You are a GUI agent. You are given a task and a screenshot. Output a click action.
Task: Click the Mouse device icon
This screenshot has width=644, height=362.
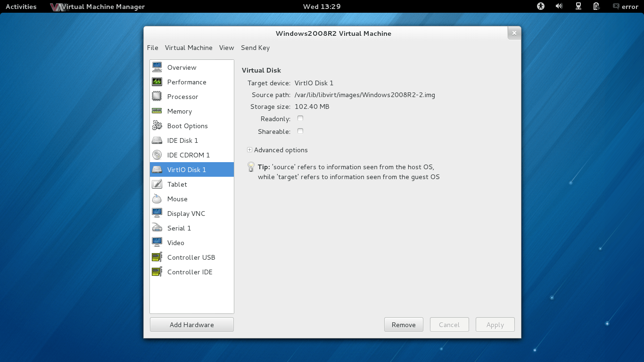coord(157,199)
